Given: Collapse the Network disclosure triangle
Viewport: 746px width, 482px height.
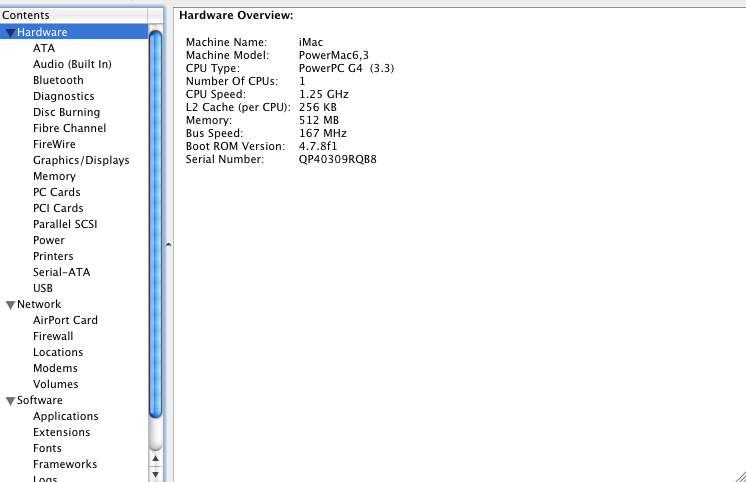Looking at the screenshot, I should pos(10,305).
